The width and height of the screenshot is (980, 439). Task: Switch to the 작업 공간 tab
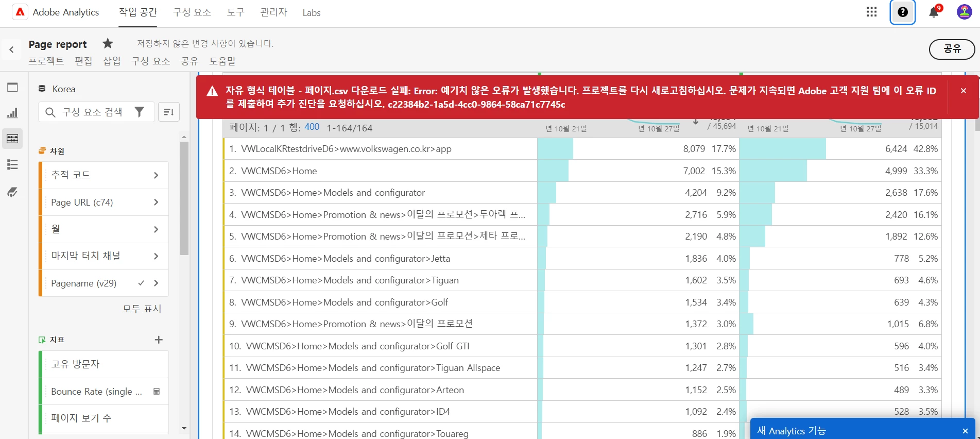click(138, 12)
